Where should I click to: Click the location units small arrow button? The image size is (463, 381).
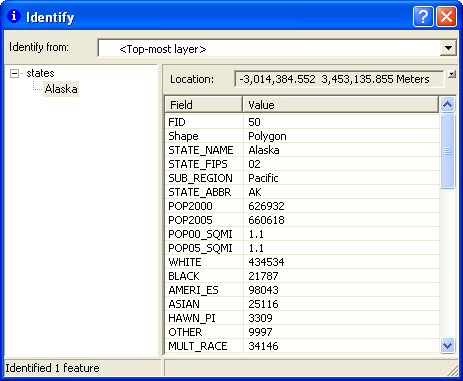[452, 74]
